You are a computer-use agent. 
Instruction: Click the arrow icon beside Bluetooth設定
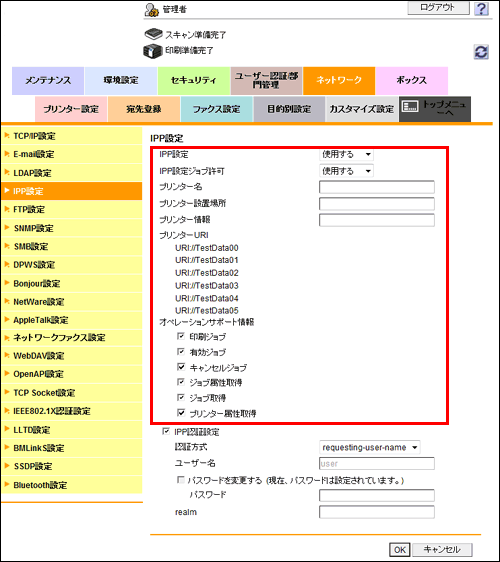click(x=7, y=484)
